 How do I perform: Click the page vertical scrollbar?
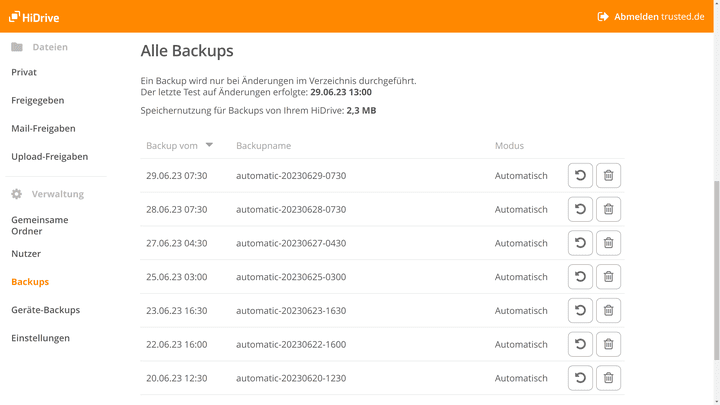pos(716,270)
